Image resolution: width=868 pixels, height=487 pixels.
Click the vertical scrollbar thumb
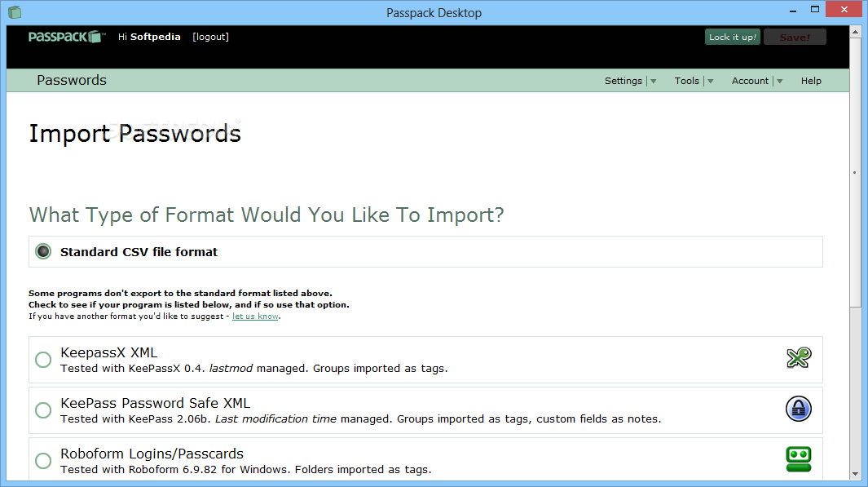click(856, 172)
